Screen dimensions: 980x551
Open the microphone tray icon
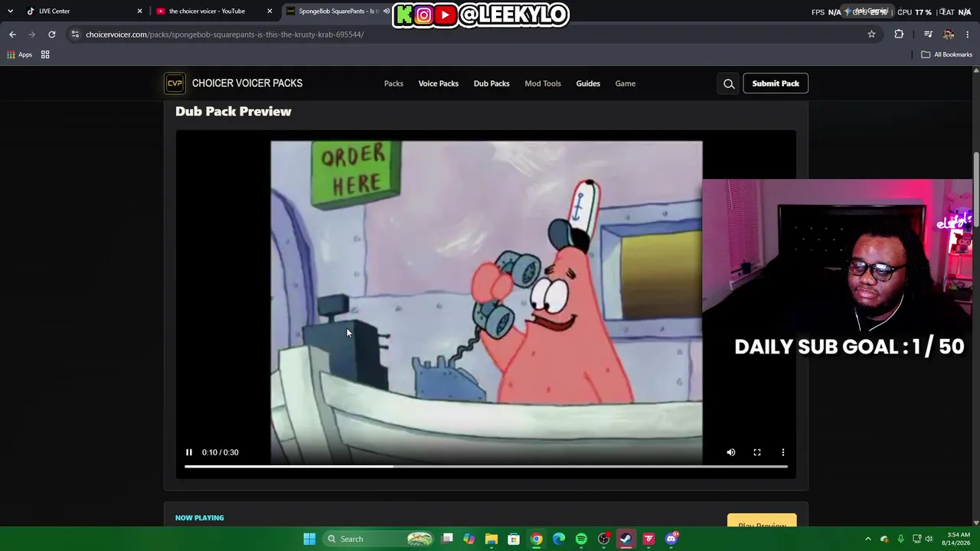[x=900, y=539]
